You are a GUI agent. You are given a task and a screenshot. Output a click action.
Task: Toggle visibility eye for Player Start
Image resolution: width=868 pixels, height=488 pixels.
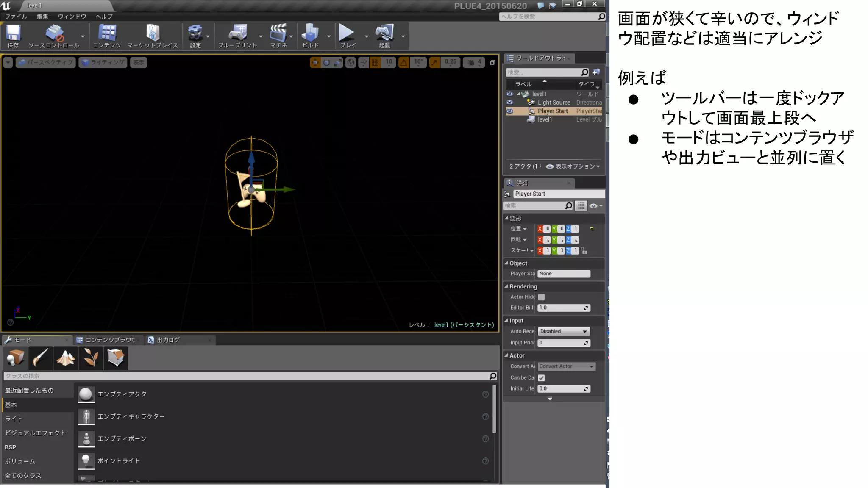pyautogui.click(x=510, y=111)
